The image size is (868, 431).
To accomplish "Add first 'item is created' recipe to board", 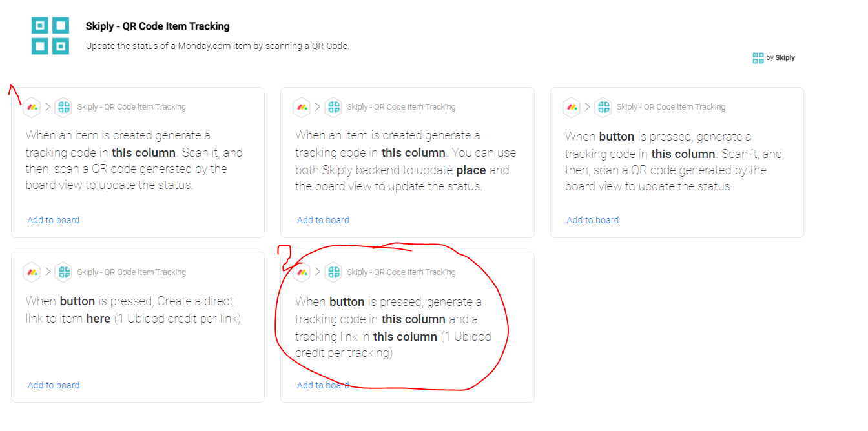I will coord(54,220).
